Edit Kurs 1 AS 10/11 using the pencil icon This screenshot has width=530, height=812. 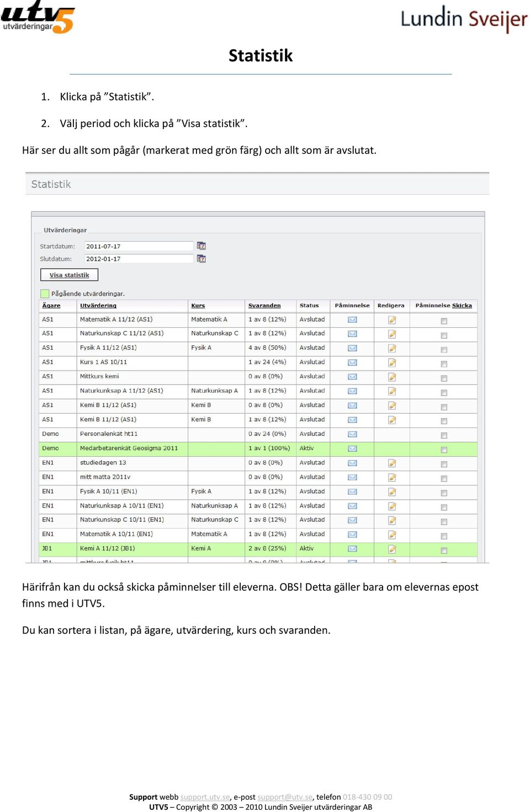click(392, 363)
